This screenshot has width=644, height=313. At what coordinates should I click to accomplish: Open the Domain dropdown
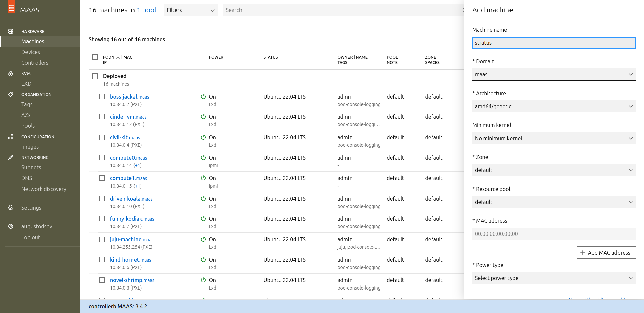coord(554,74)
